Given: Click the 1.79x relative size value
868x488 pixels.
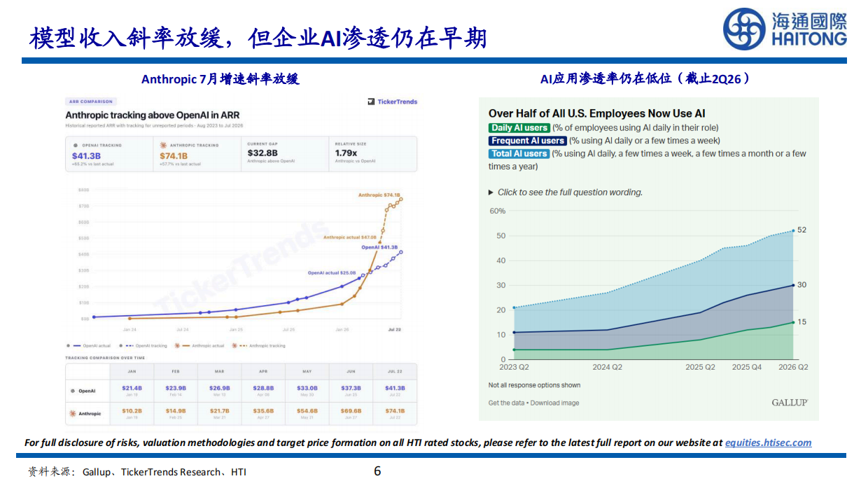Looking at the screenshot, I should (x=346, y=153).
